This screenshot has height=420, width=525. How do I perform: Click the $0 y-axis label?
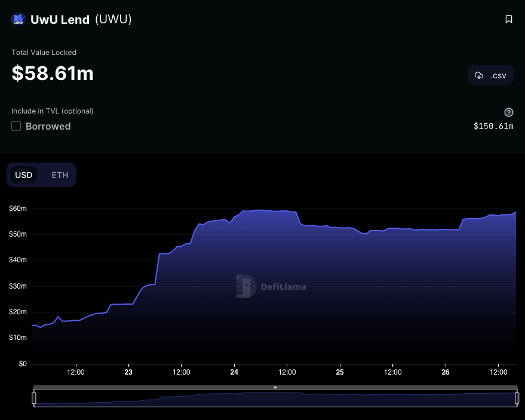(x=23, y=364)
